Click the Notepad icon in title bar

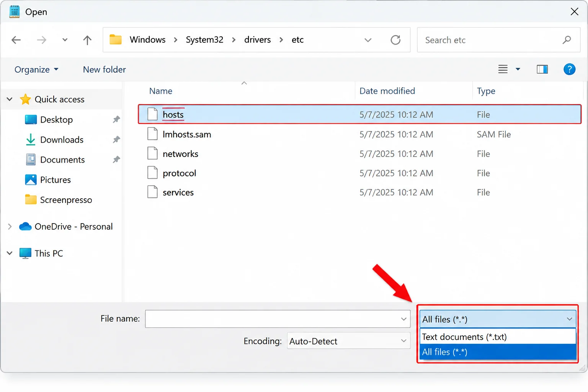pyautogui.click(x=15, y=12)
